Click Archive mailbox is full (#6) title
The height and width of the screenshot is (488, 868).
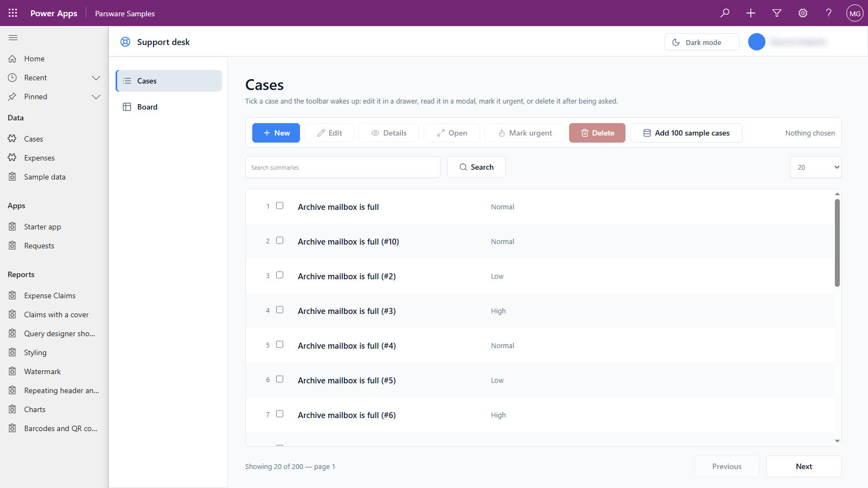tap(347, 415)
